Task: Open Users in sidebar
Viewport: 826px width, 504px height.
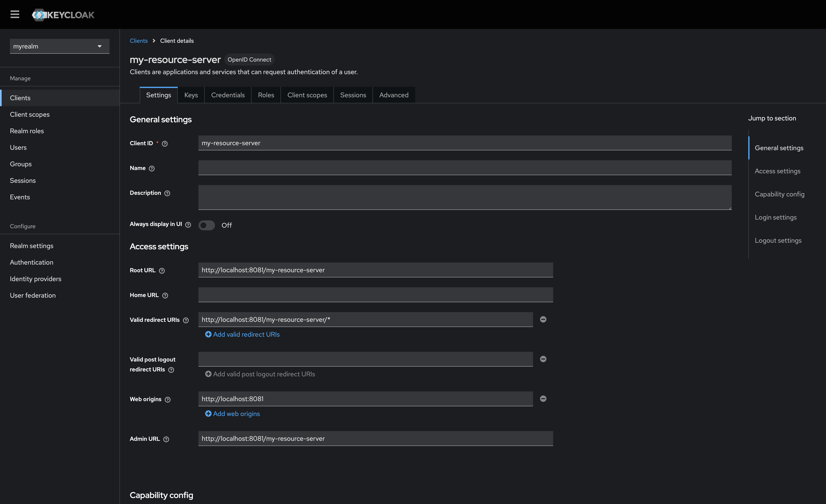Action: (60, 147)
